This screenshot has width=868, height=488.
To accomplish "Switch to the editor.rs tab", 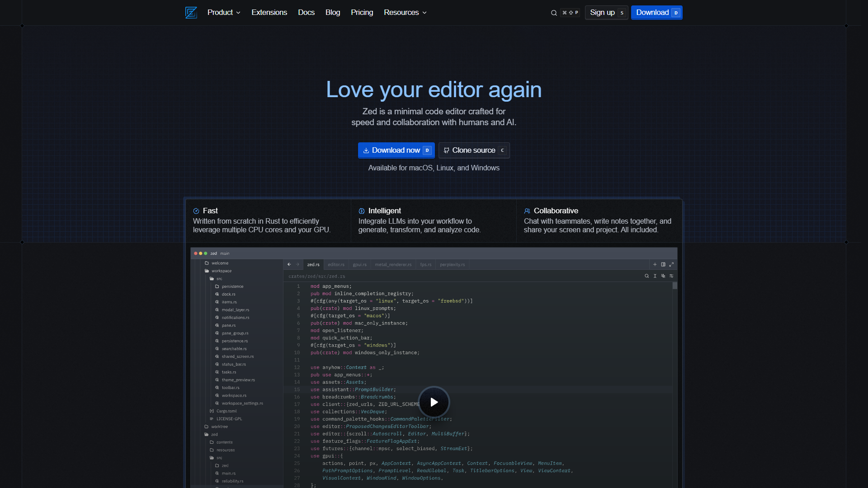I will point(336,264).
